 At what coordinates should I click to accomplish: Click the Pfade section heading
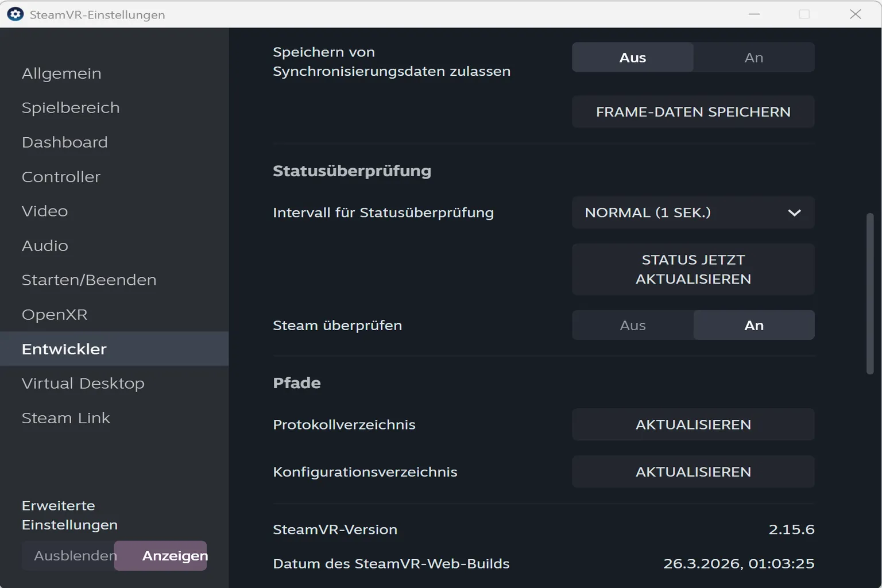tap(297, 383)
